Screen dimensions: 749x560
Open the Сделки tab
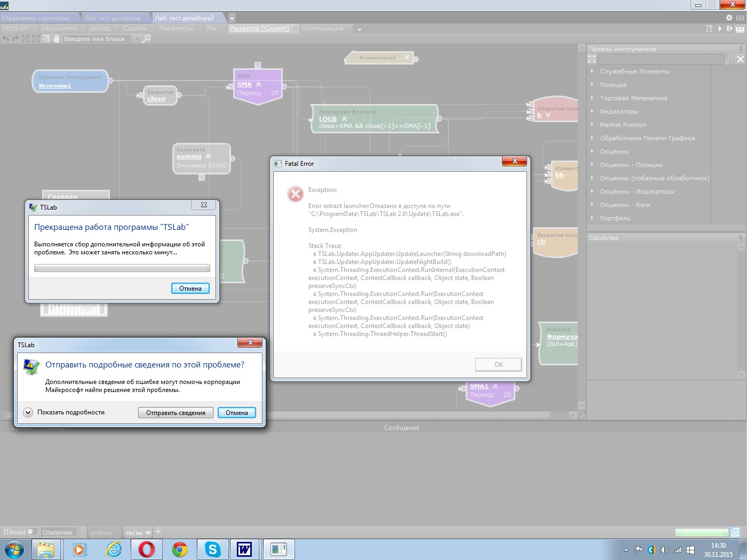pos(134,28)
